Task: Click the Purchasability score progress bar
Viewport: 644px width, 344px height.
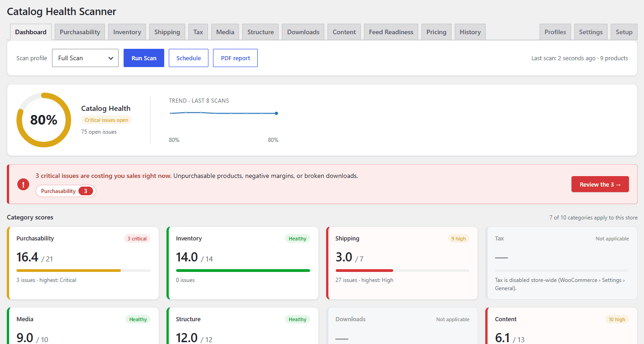Action: pyautogui.click(x=83, y=271)
